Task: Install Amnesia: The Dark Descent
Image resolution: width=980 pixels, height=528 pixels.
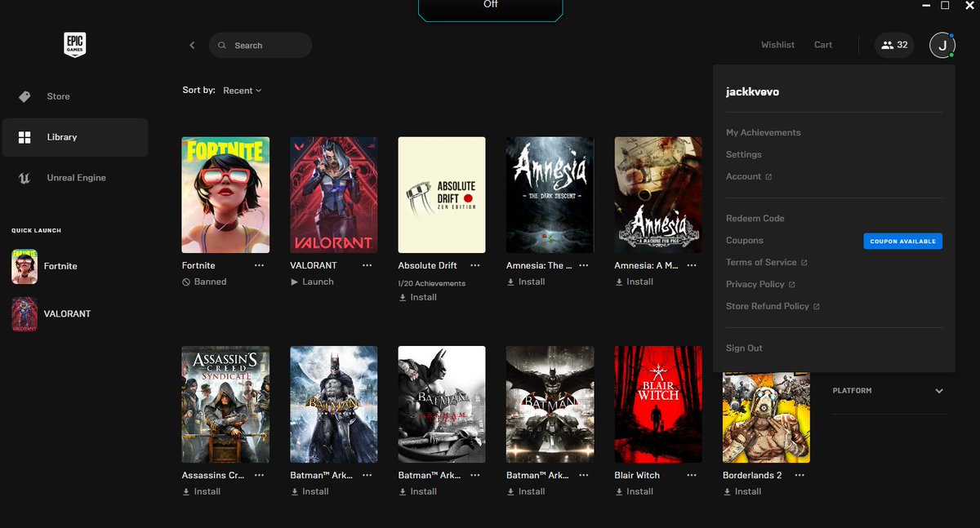Action: pyautogui.click(x=525, y=282)
